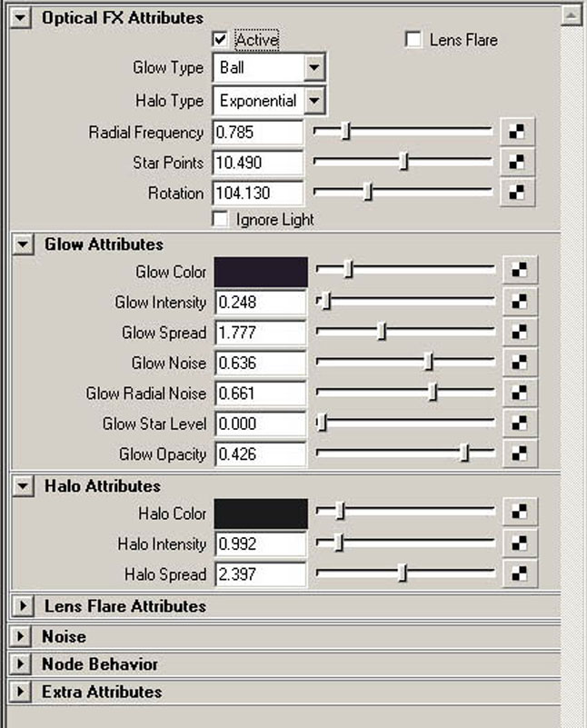Click the map icon next to Glow Color
The width and height of the screenshot is (587, 728).
[x=520, y=270]
